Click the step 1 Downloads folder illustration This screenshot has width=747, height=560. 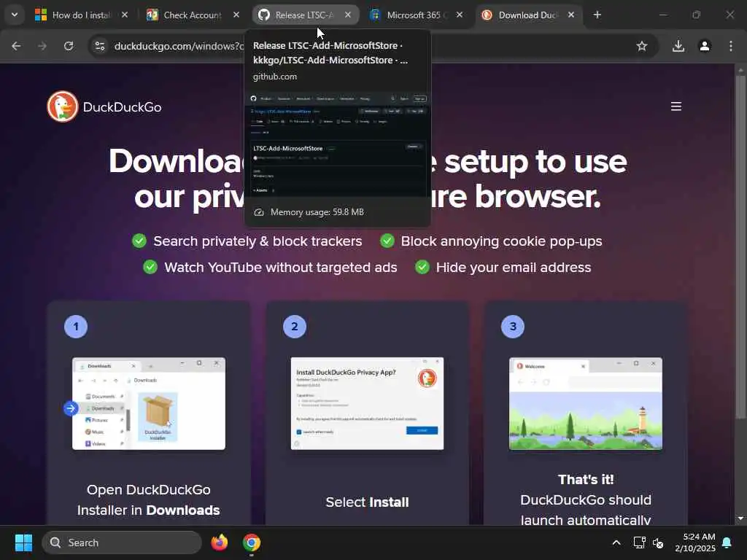click(x=149, y=403)
